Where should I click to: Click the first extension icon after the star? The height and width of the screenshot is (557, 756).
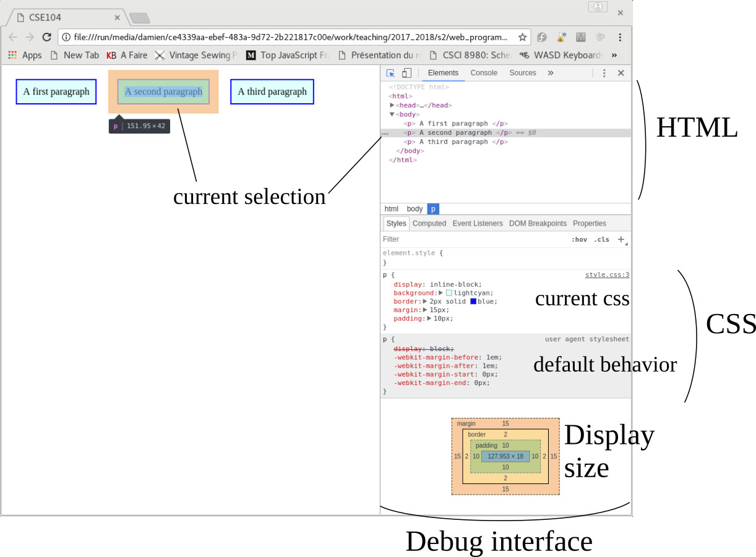point(541,37)
